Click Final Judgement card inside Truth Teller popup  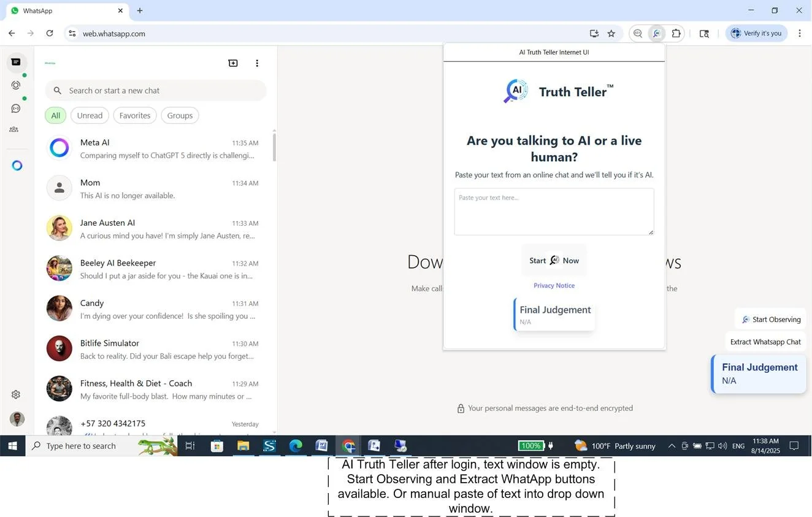[554, 315]
